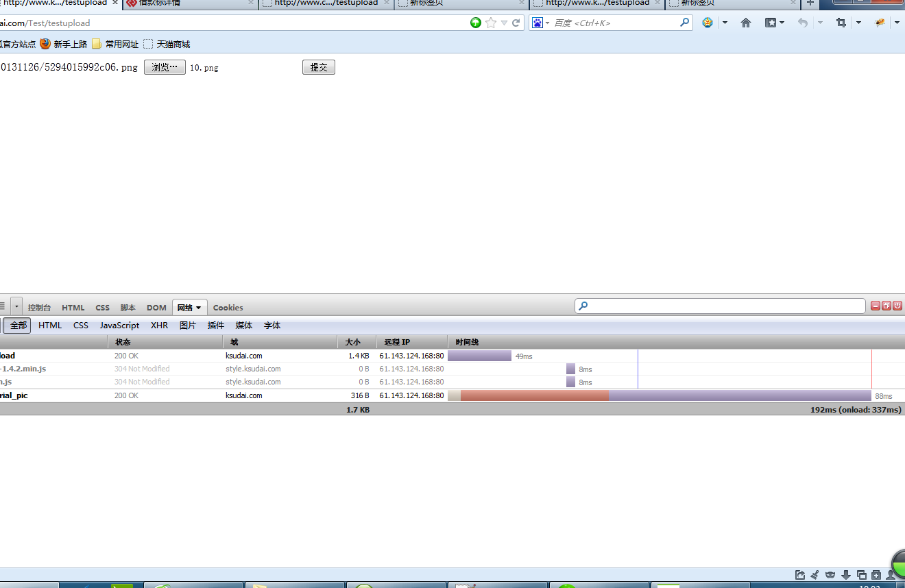This screenshot has width=905, height=588.
Task: Expand the dropdown beside the Firebug toolbar icon
Action: click(897, 23)
